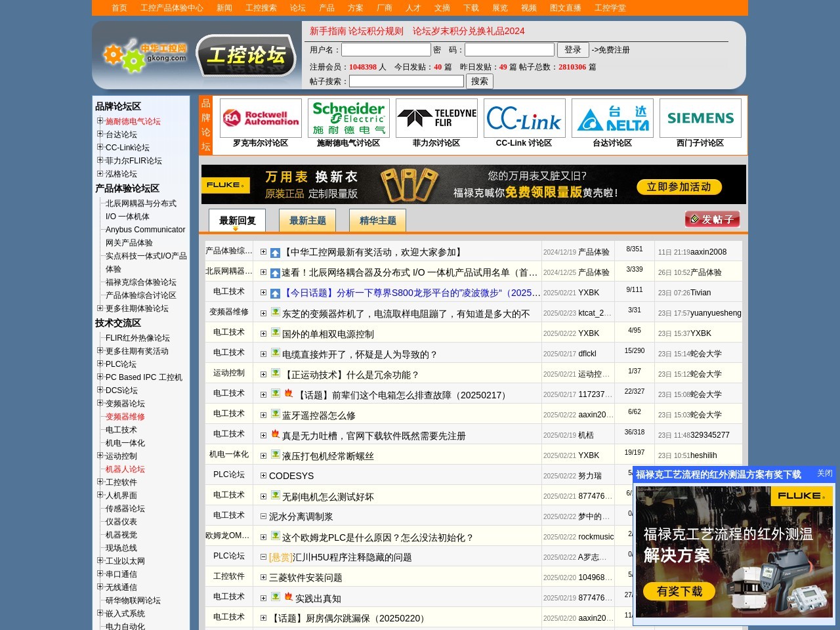The width and height of the screenshot is (840, 630).
Task: Open the Delta (台达) brand logo
Action: pos(612,118)
